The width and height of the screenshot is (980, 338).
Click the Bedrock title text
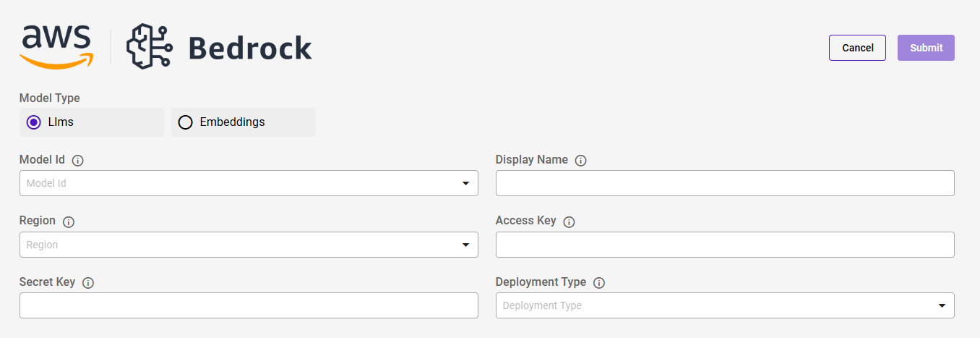(x=250, y=48)
